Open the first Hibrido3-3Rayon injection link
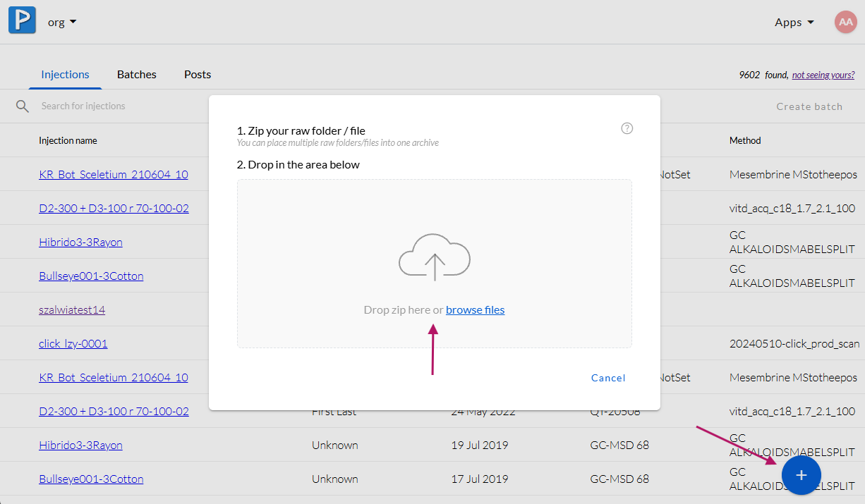Image resolution: width=865 pixels, height=504 pixels. pos(80,242)
